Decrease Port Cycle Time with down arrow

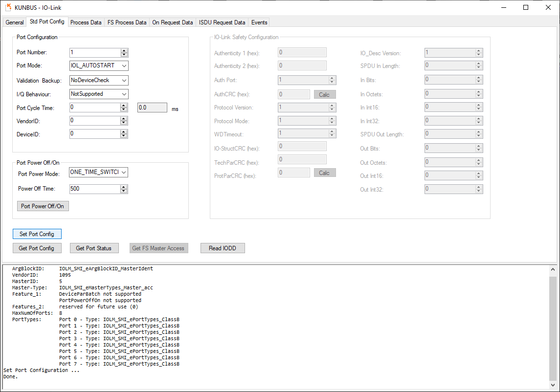(124, 109)
